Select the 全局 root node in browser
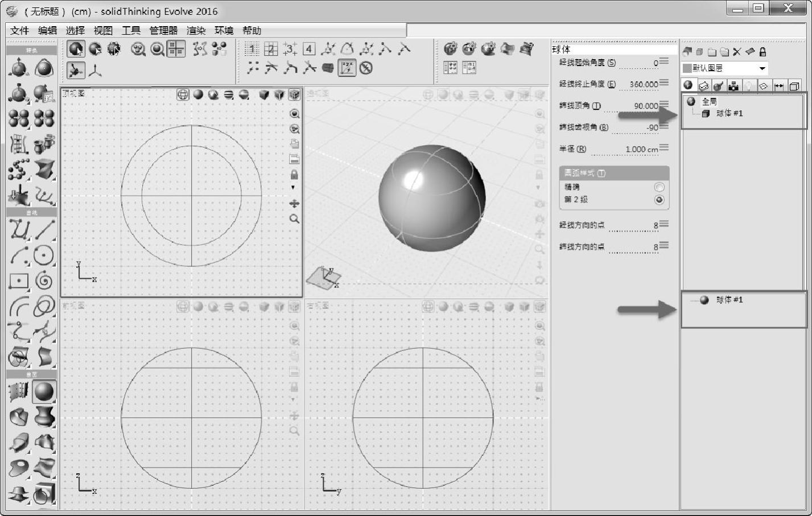The height and width of the screenshot is (516, 812). click(x=709, y=101)
